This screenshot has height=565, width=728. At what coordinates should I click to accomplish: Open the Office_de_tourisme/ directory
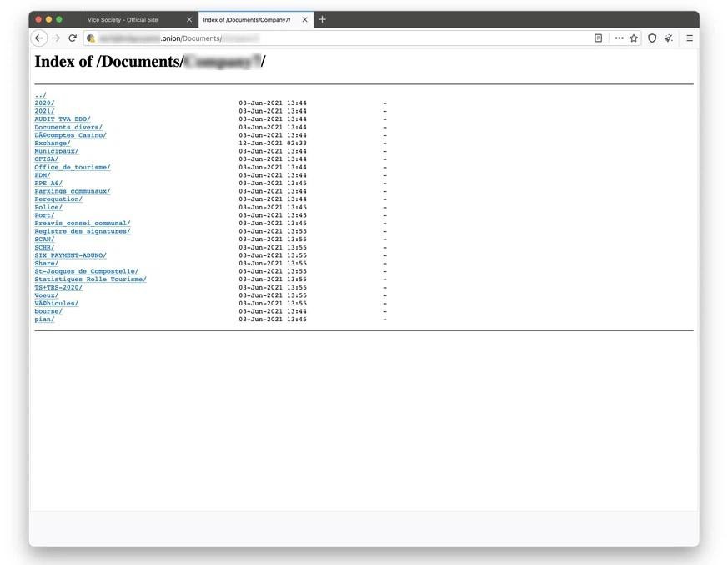[72, 168]
